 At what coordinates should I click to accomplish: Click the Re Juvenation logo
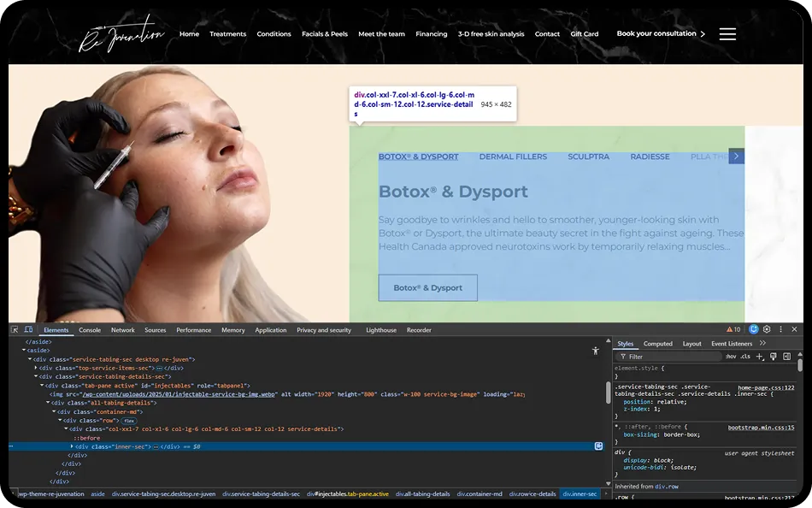pos(121,33)
